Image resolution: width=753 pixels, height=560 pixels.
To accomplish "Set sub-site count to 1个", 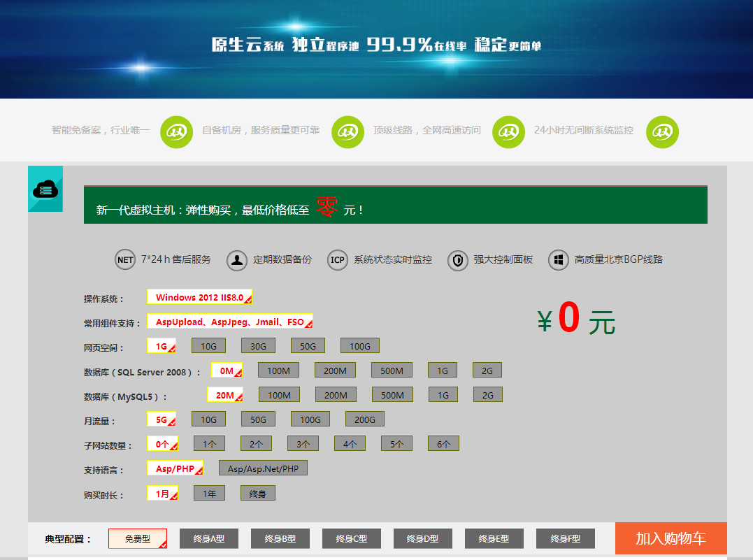I will (x=209, y=444).
